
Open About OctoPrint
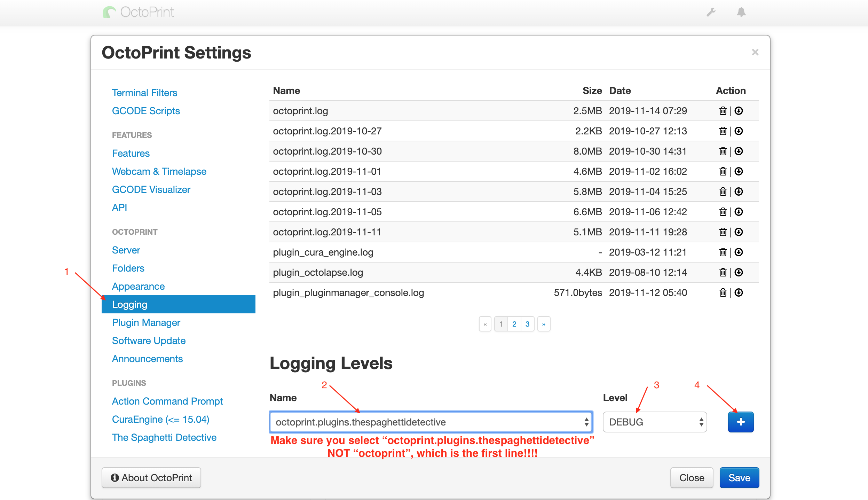click(x=151, y=478)
